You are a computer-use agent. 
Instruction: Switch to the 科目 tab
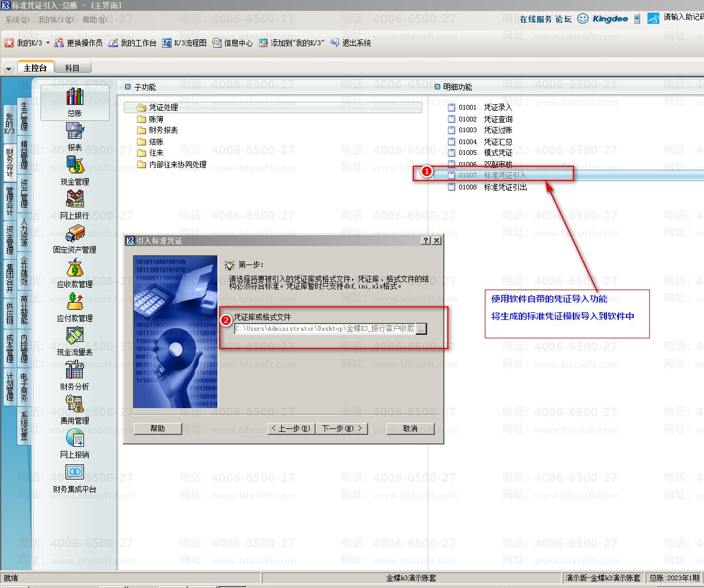[72, 68]
